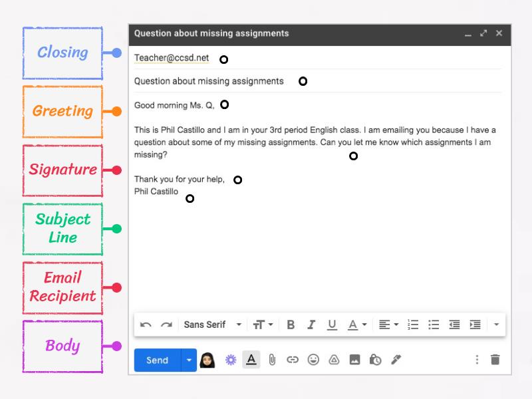Expand the more send options arrow
Screen dimensions: 532x399
189,360
